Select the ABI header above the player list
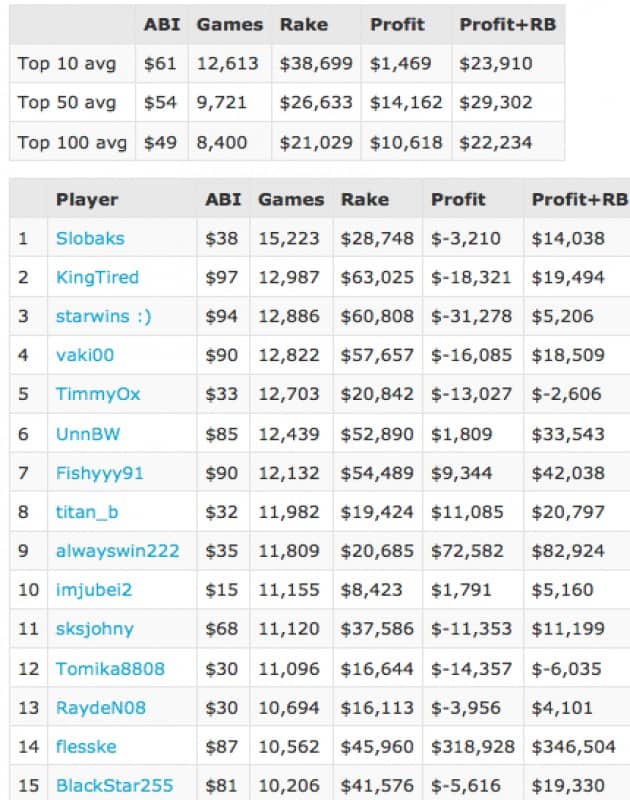 223,200
